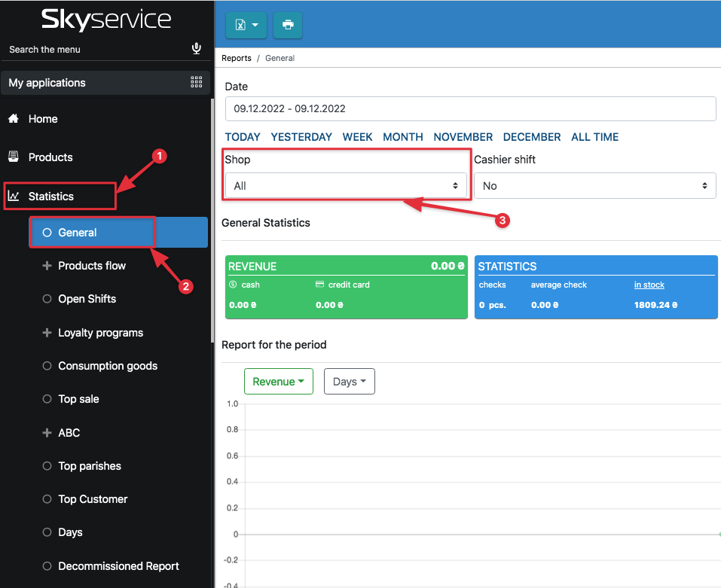
Task: Expand the Loyalty programs submenu
Action: (x=47, y=333)
